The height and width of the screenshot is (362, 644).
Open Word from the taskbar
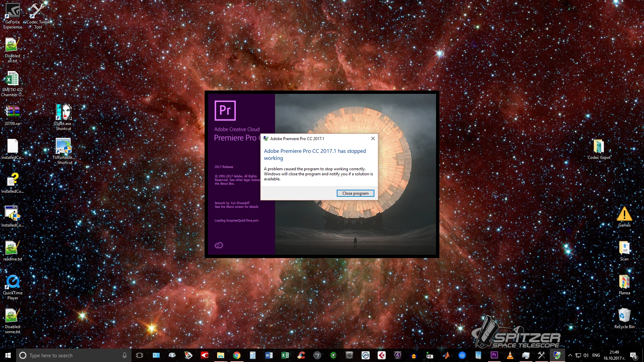269,355
